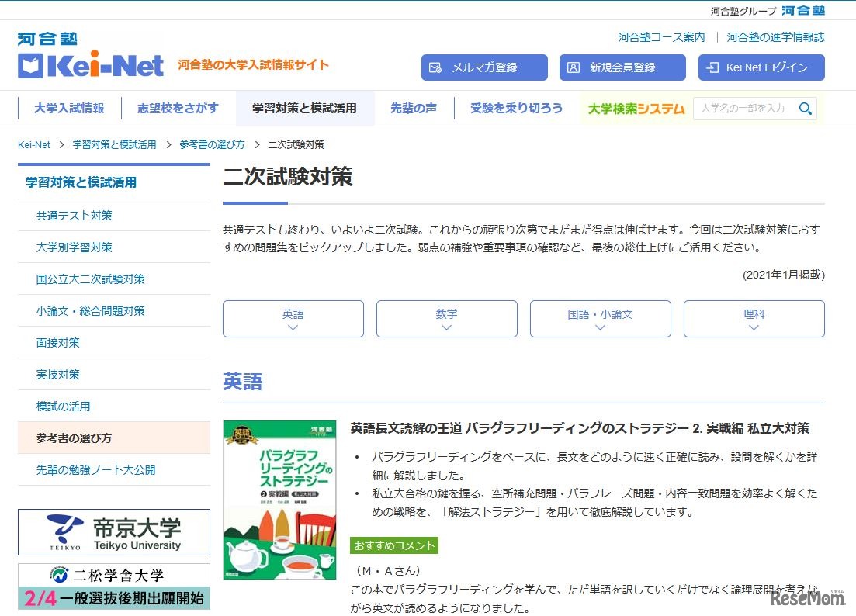The image size is (856, 616).
Task: Click the 河合塾 logo at top right
Action: click(x=805, y=11)
